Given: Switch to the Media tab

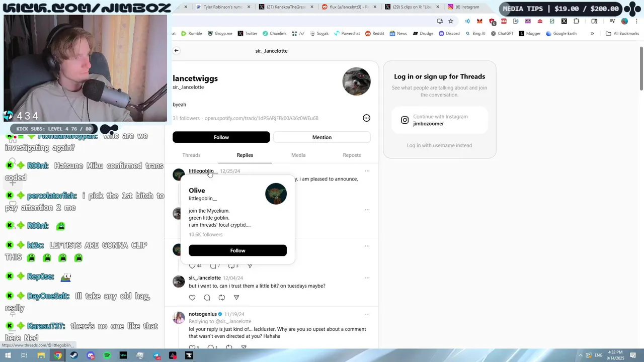Looking at the screenshot, I should pos(298,155).
